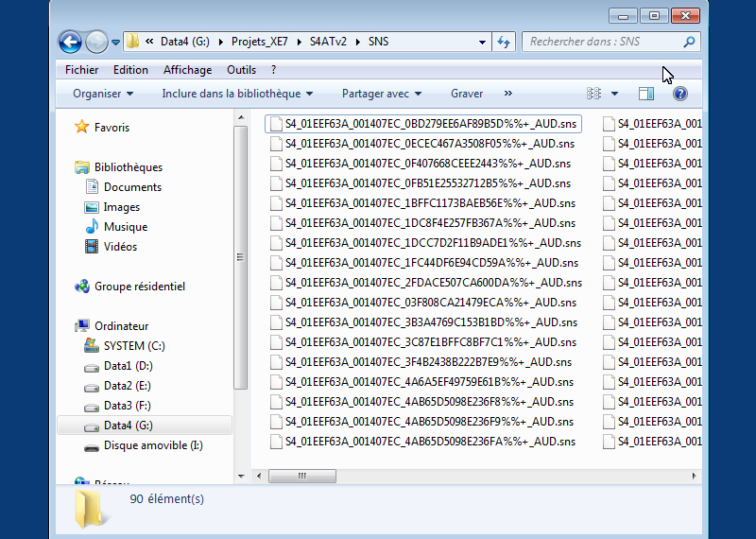This screenshot has width=756, height=539.
Task: Click the navigation pane scroll down arrow
Action: tap(241, 477)
